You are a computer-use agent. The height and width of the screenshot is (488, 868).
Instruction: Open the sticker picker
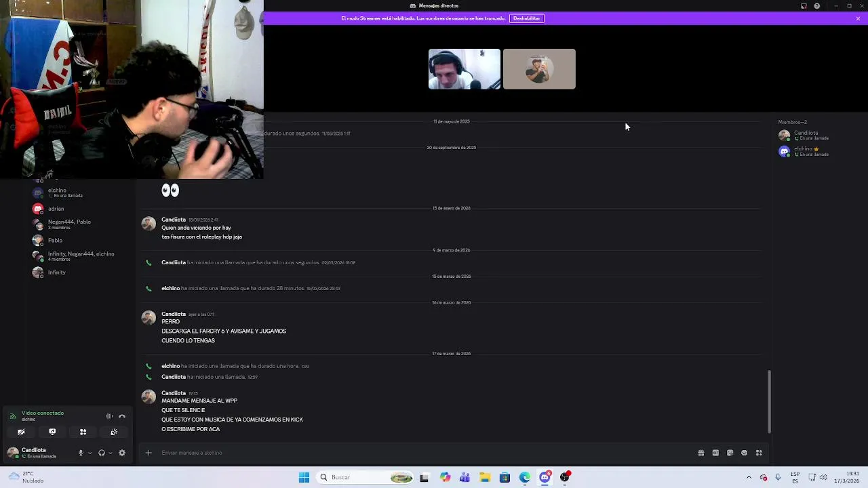pyautogui.click(x=730, y=453)
